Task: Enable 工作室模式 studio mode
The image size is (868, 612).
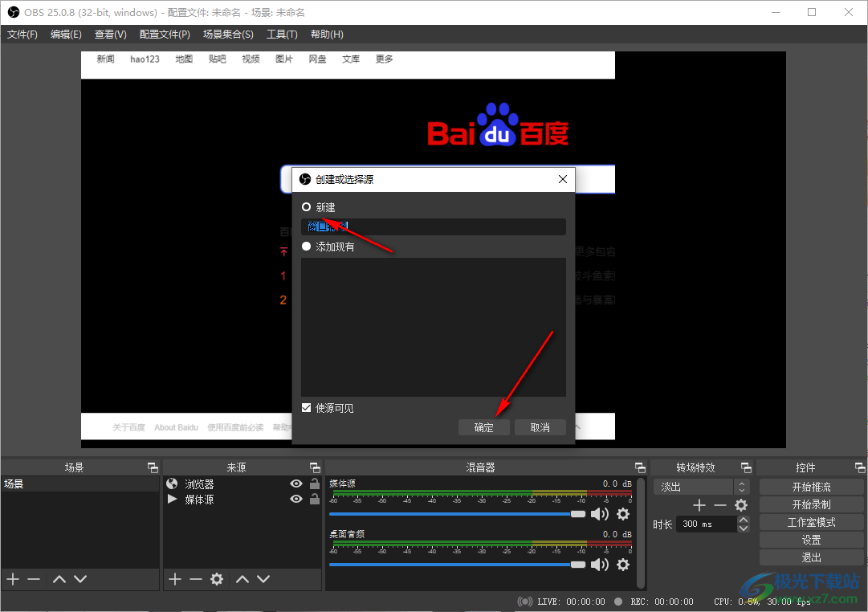Action: (811, 522)
